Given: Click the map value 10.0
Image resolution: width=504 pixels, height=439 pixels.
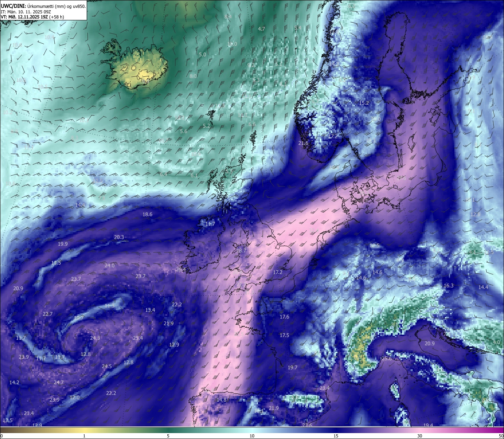Looking at the screenshot, I should 232,44.
